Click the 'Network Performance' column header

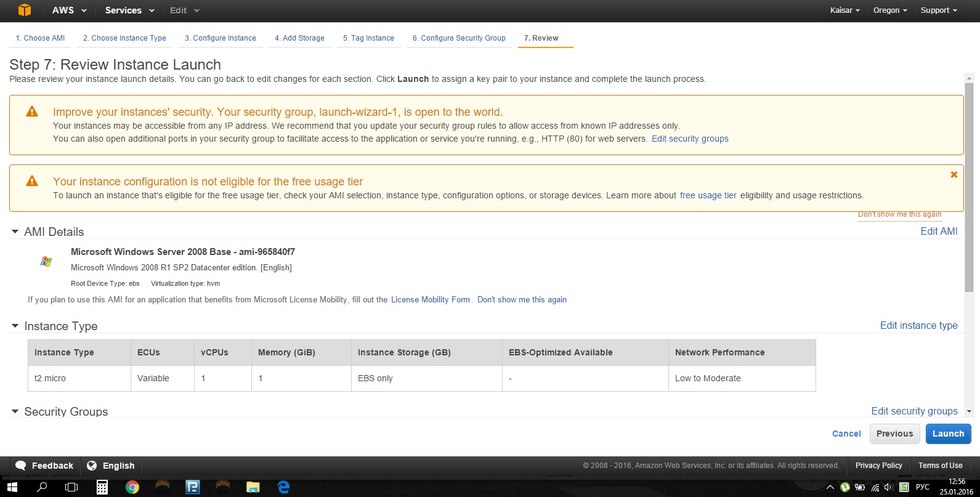(742, 352)
